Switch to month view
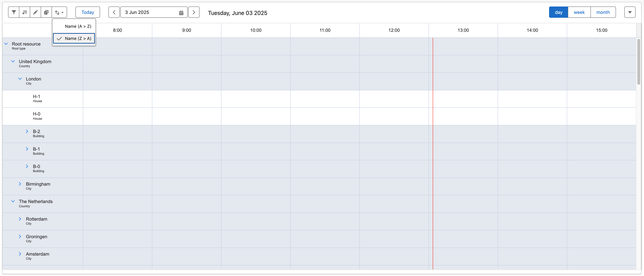Viewport: 644px width, 276px height. pos(603,12)
